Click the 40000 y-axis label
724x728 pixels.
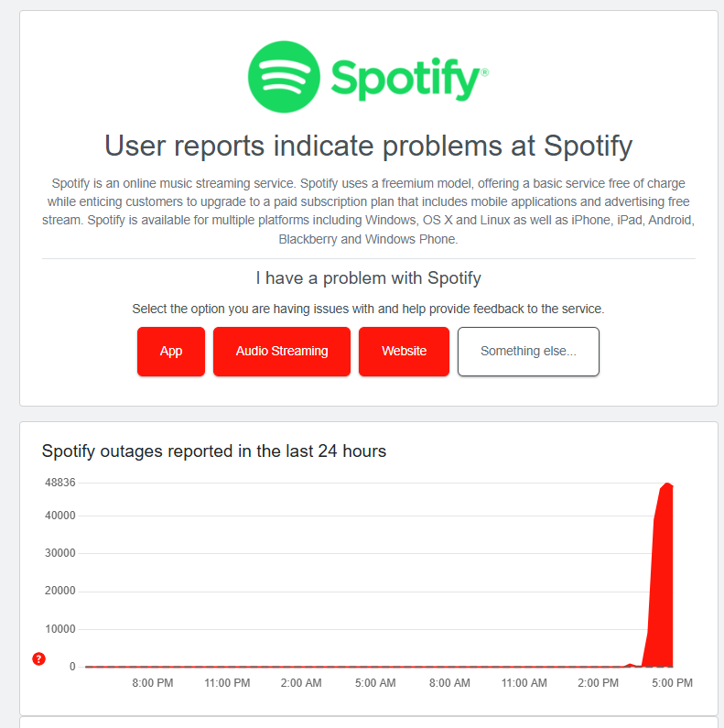[x=59, y=516]
